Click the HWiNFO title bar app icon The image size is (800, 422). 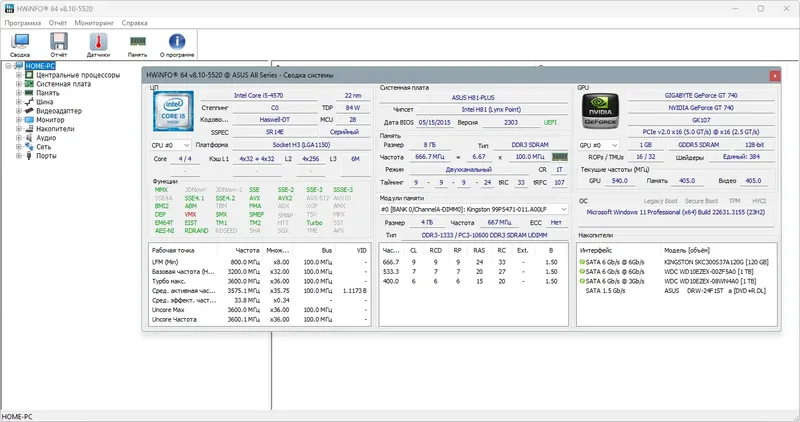tap(9, 9)
